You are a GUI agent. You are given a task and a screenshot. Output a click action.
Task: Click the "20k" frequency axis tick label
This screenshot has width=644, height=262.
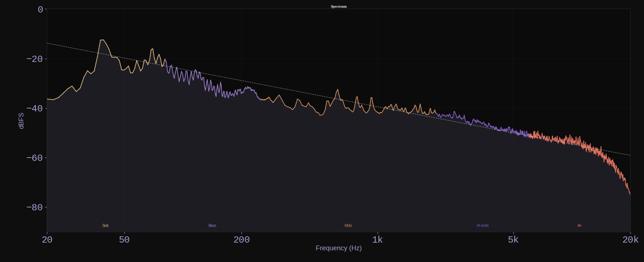click(630, 240)
